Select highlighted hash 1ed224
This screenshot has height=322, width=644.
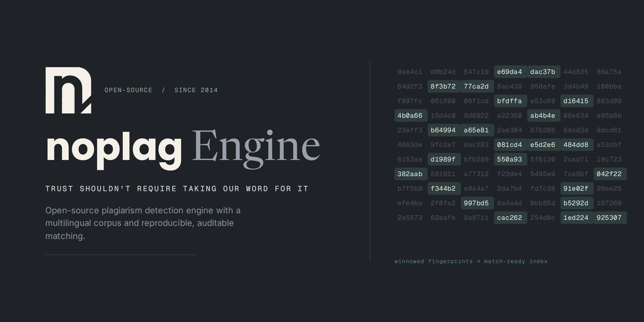point(577,218)
